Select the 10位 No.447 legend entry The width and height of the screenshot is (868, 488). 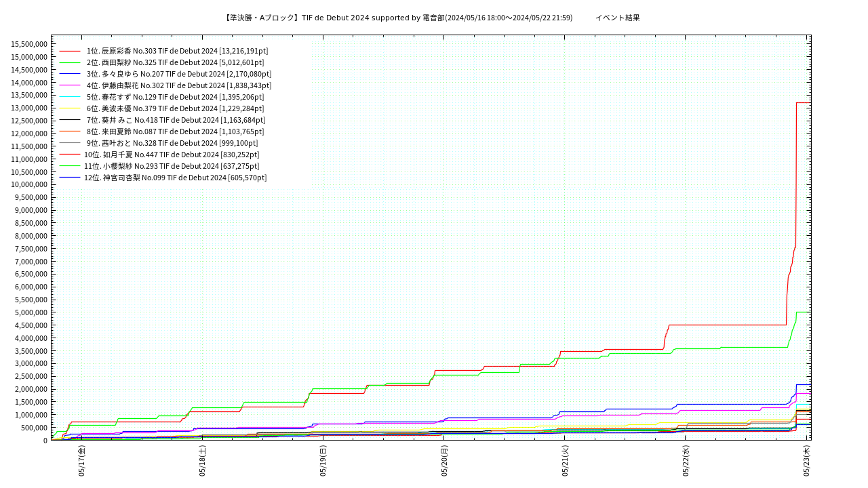tap(172, 155)
